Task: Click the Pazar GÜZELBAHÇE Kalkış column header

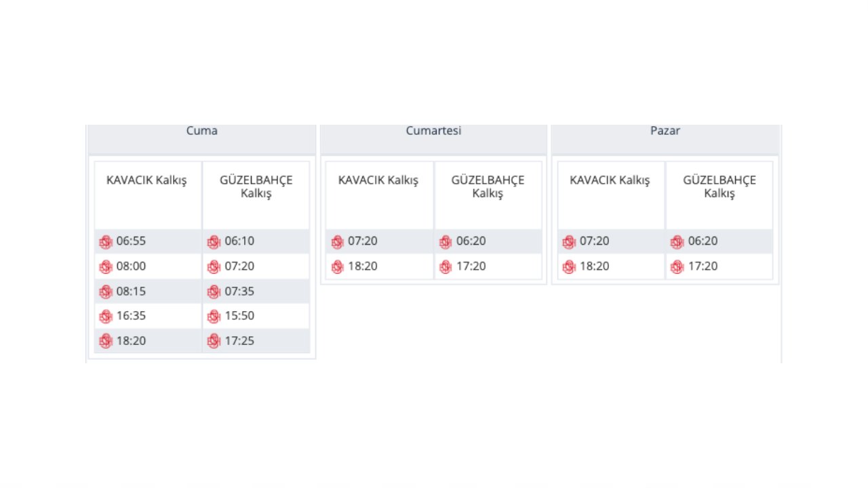Action: [x=719, y=186]
